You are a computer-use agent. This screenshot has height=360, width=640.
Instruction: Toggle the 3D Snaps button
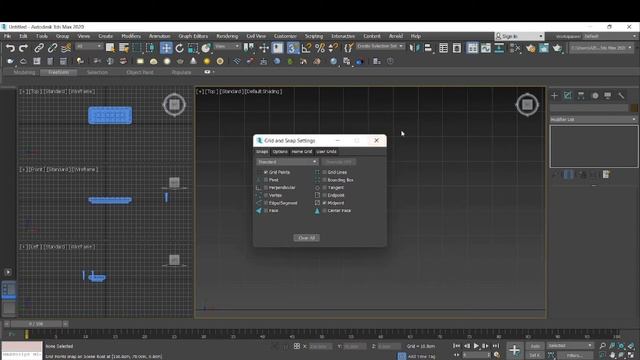293,48
